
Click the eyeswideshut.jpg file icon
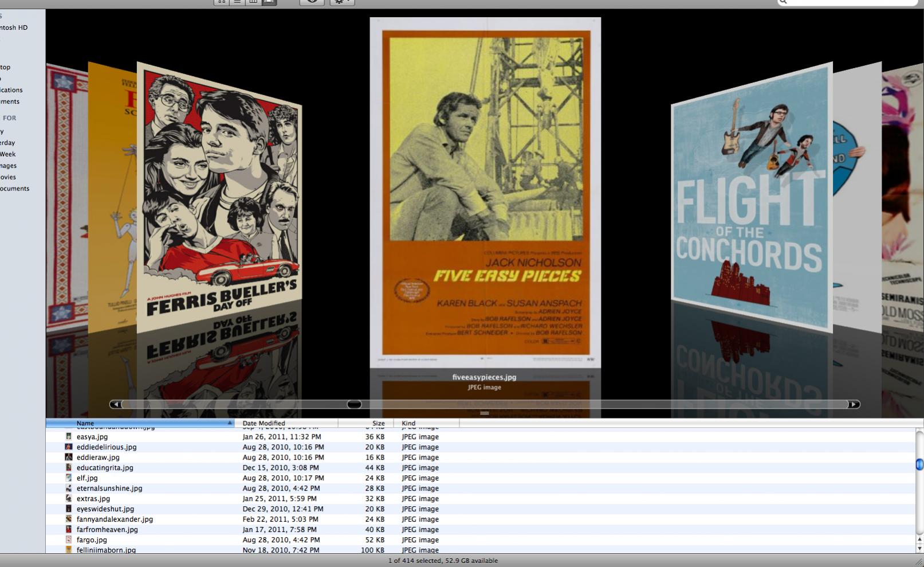click(69, 509)
